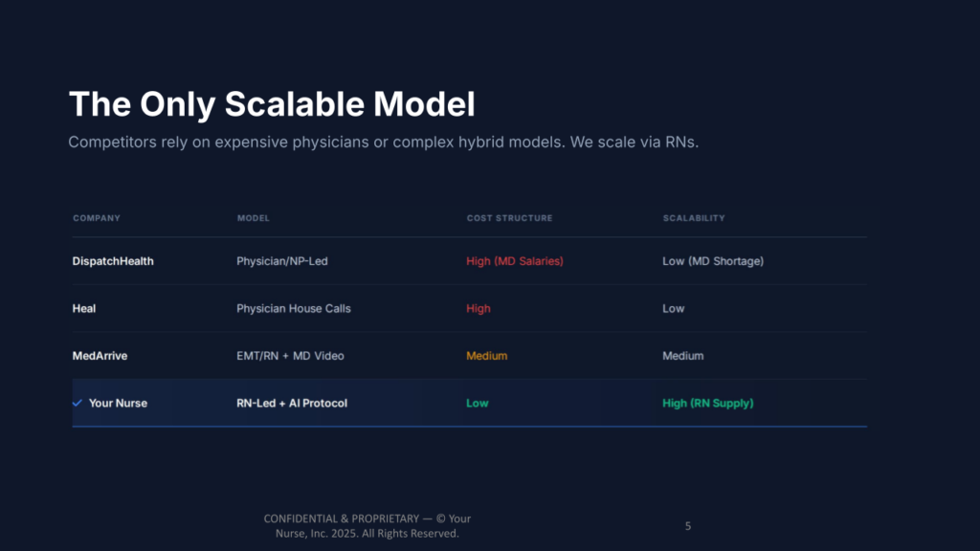Click the blue checkmark beside Your Nurse
Viewport: 980px width, 551px height.
(78, 404)
